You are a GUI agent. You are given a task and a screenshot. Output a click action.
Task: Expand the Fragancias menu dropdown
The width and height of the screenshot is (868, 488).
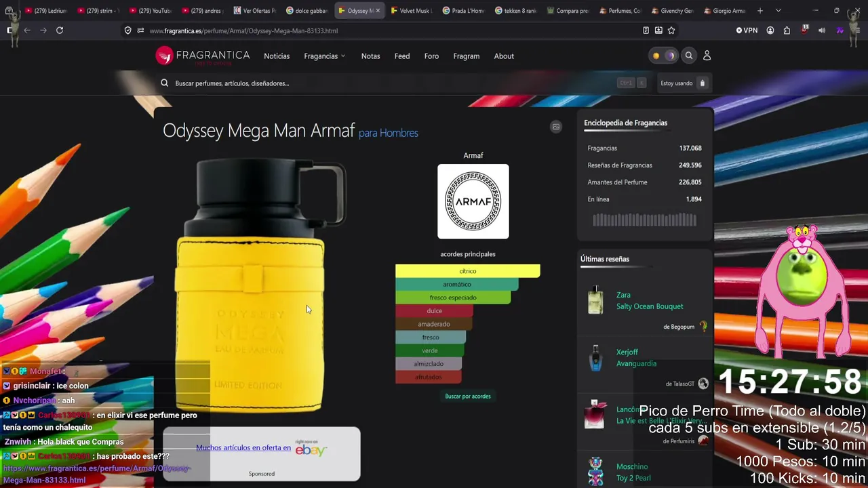325,56
